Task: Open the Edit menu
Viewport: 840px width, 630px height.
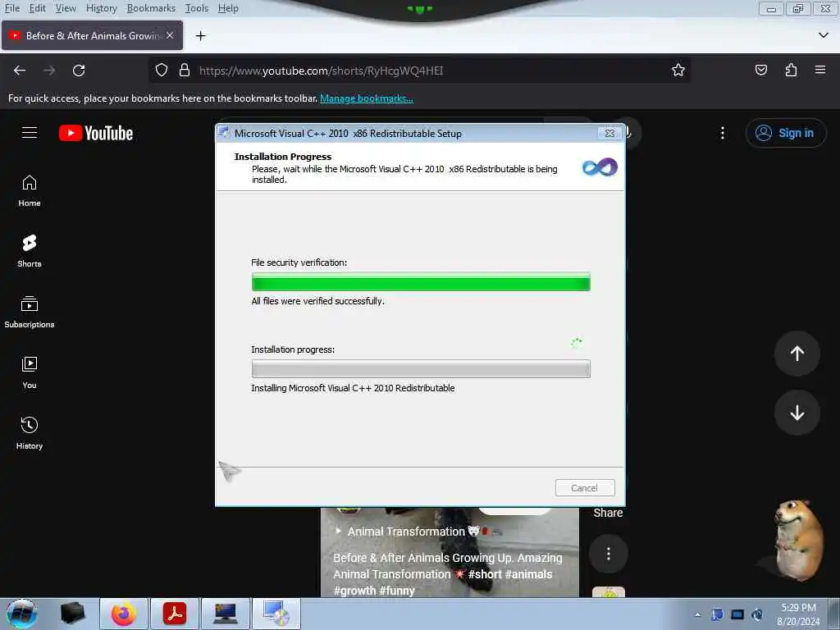Action: (x=37, y=8)
